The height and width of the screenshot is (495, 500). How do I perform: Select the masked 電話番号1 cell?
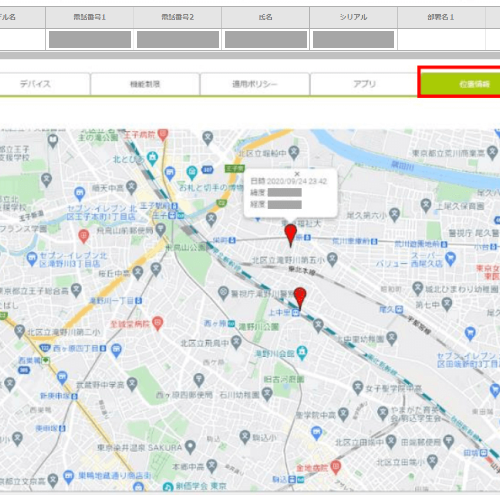pos(90,39)
